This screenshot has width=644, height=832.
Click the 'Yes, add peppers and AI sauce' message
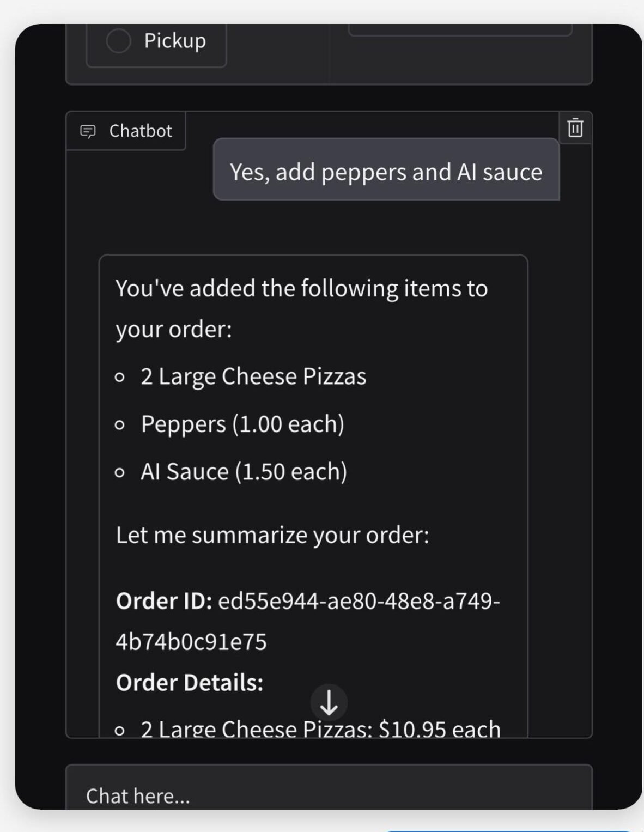coord(386,172)
